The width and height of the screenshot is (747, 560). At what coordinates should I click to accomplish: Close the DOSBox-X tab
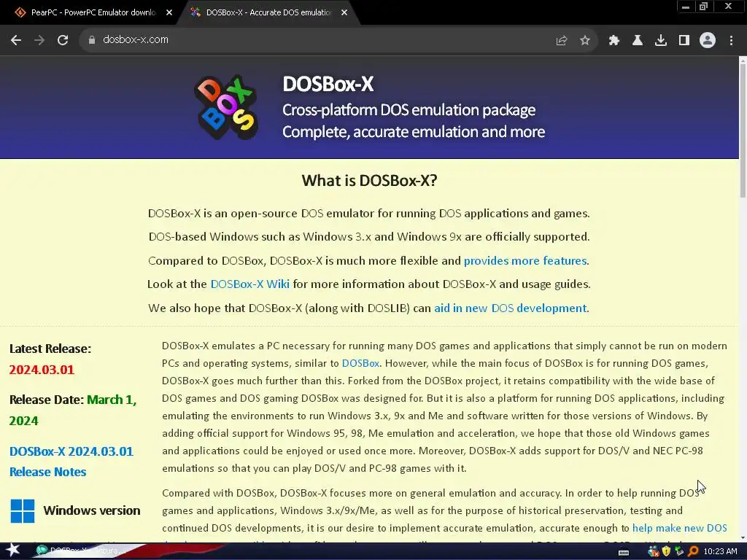tap(344, 13)
